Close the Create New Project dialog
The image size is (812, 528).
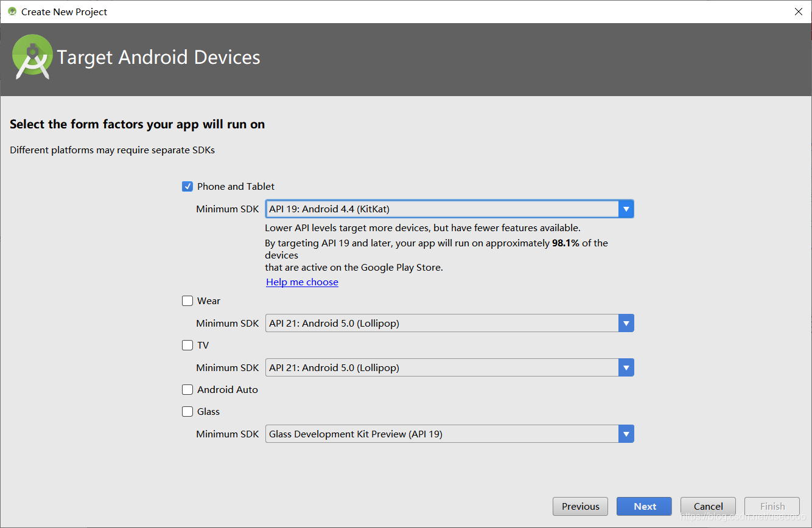click(798, 12)
